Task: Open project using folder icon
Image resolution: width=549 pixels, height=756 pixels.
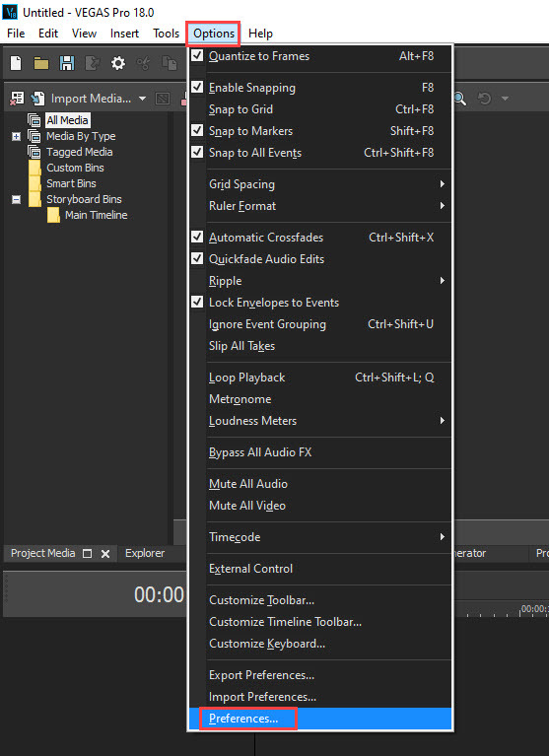Action: [x=41, y=63]
